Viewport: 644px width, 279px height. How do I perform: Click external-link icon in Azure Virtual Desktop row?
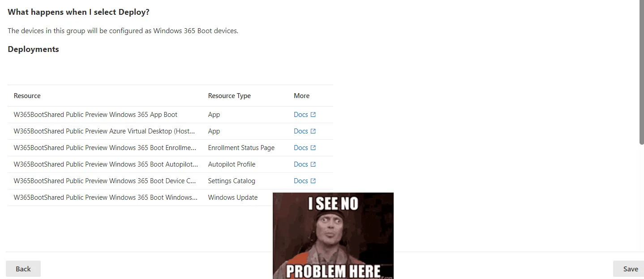tap(313, 131)
